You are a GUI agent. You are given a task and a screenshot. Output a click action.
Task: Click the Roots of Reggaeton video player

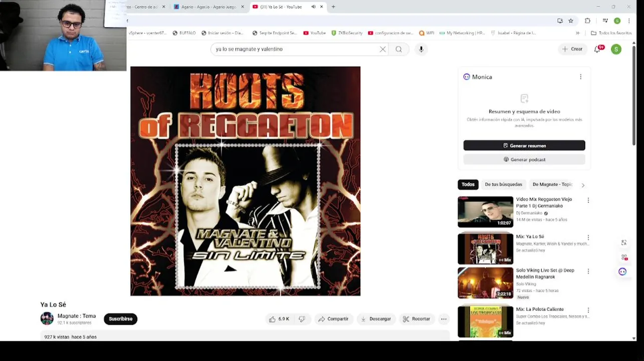pos(245,181)
